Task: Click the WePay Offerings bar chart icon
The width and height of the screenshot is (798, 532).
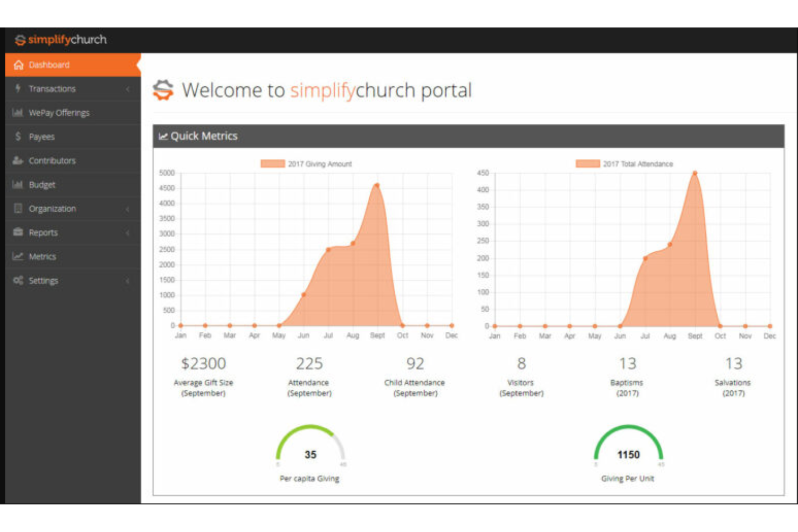Action: 18,113
